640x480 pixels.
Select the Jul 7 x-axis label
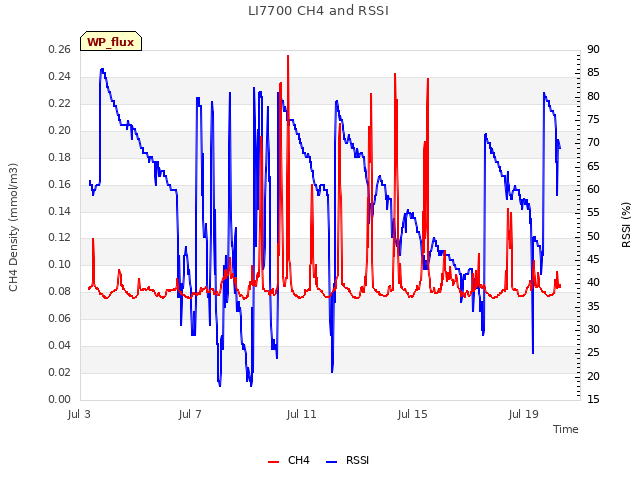pos(190,414)
